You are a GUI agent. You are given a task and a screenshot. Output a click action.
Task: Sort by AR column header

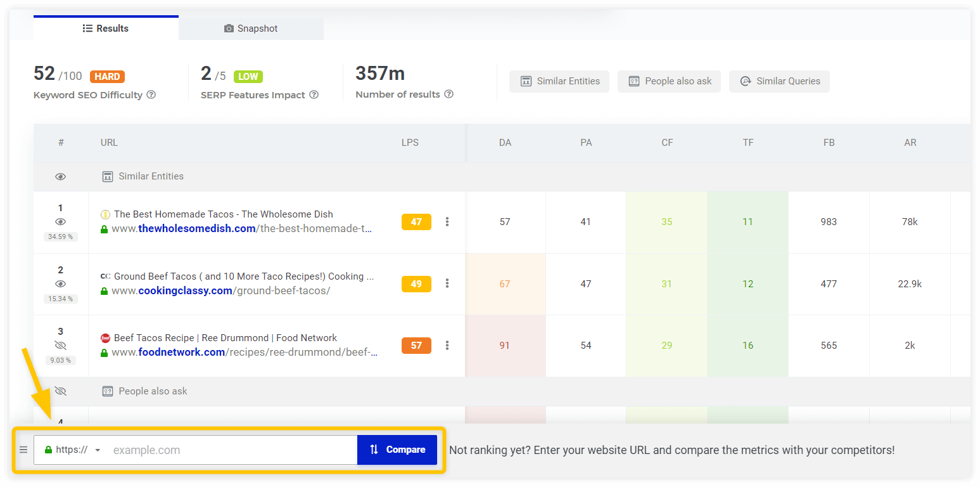point(910,143)
